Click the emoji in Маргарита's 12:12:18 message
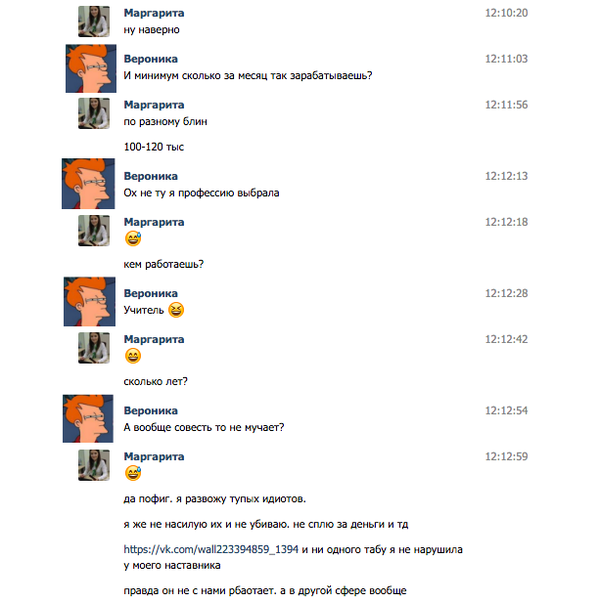The width and height of the screenshot is (600, 602). point(132,239)
